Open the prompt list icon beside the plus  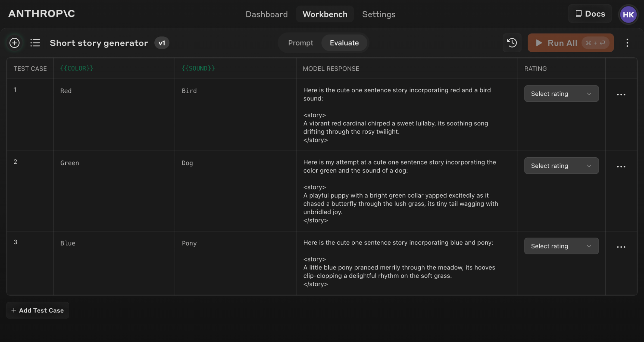pos(35,43)
